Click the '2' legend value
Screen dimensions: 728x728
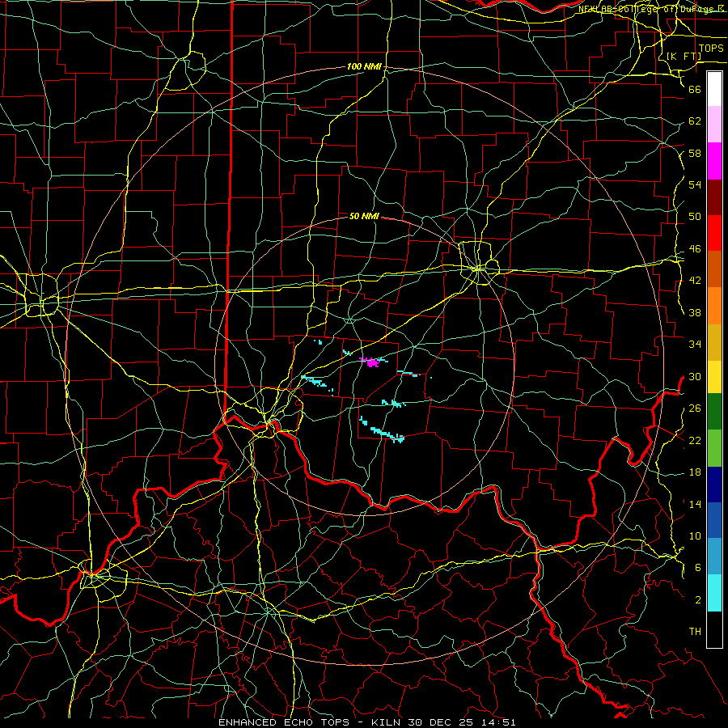click(x=698, y=600)
